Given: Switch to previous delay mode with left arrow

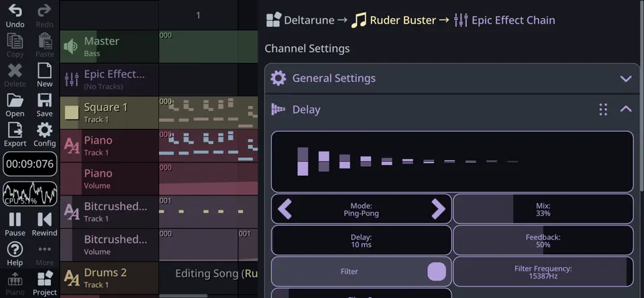Looking at the screenshot, I should tap(285, 209).
